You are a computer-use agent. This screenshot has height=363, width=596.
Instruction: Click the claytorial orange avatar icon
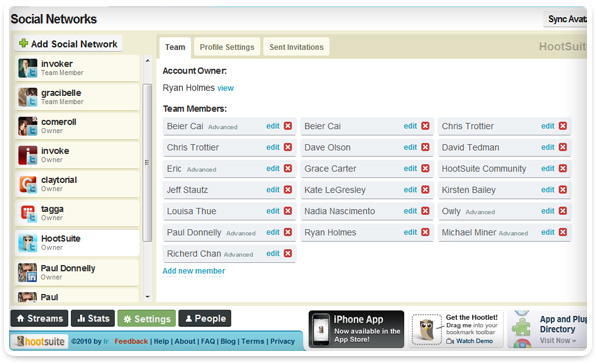(28, 184)
